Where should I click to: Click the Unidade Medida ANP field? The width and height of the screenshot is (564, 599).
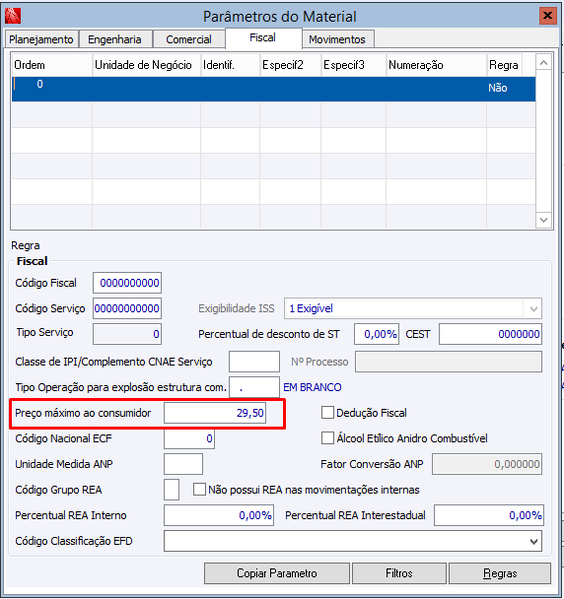click(x=183, y=464)
